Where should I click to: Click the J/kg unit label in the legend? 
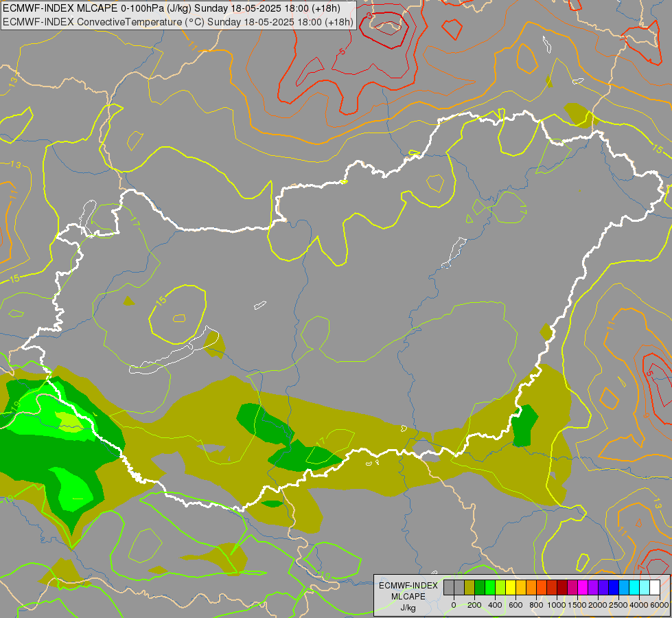tap(408, 608)
